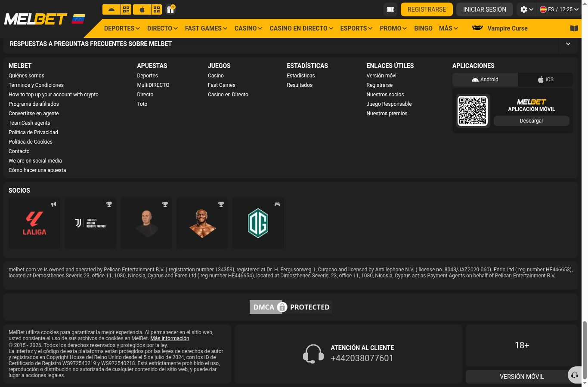
Task: Click the open book icon in the navigation bar
Action: pyautogui.click(x=574, y=28)
